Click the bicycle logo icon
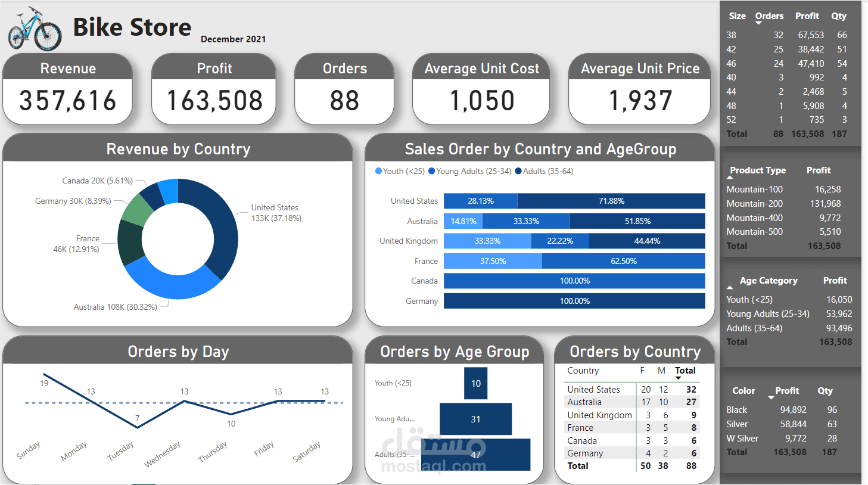Image resolution: width=868 pixels, height=485 pixels. [35, 29]
